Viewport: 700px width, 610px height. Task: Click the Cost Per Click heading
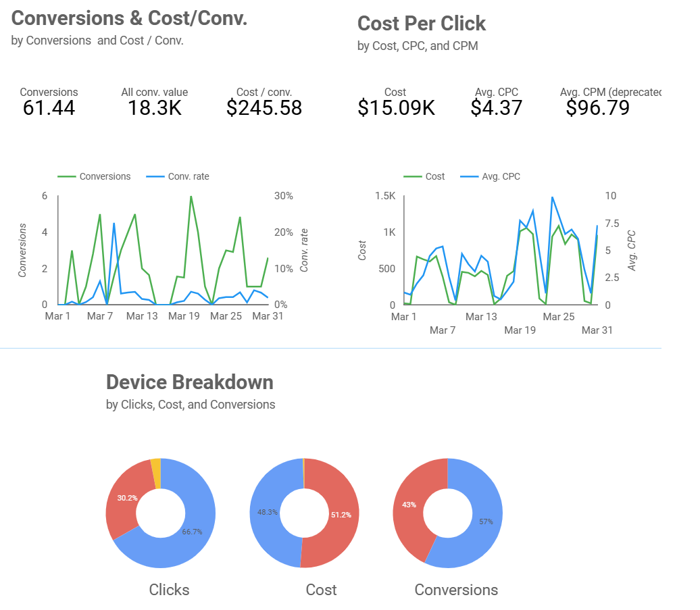click(x=422, y=24)
